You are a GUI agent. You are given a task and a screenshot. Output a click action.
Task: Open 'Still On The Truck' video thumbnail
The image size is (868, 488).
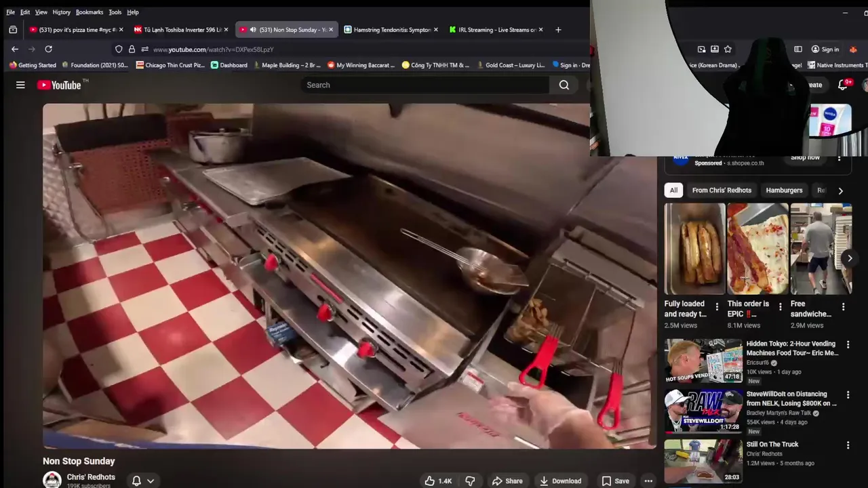tap(703, 462)
